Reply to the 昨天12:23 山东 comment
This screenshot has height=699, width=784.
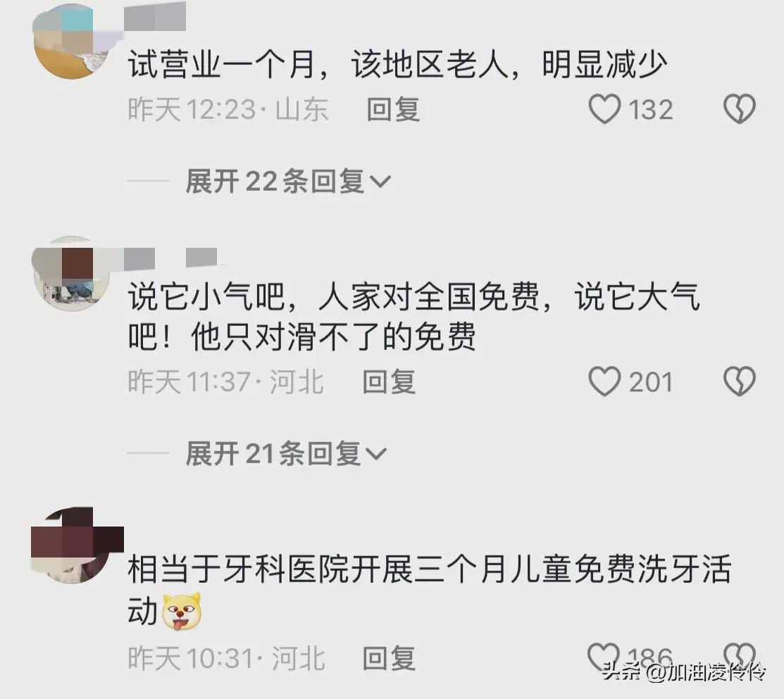(x=393, y=109)
